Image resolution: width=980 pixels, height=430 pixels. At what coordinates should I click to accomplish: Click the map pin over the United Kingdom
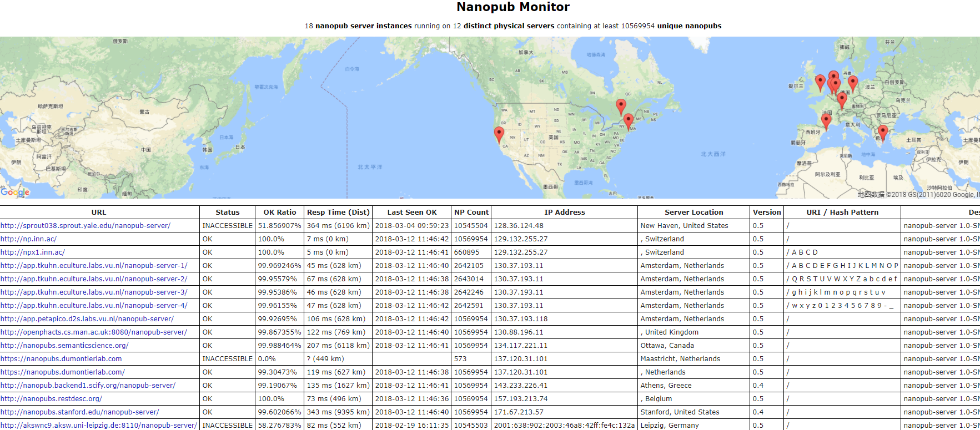(x=820, y=82)
